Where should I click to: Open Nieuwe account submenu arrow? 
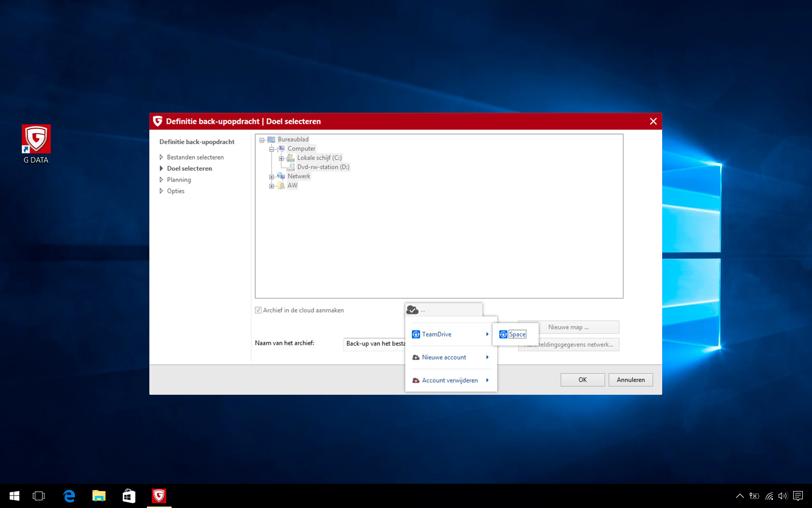pos(487,358)
